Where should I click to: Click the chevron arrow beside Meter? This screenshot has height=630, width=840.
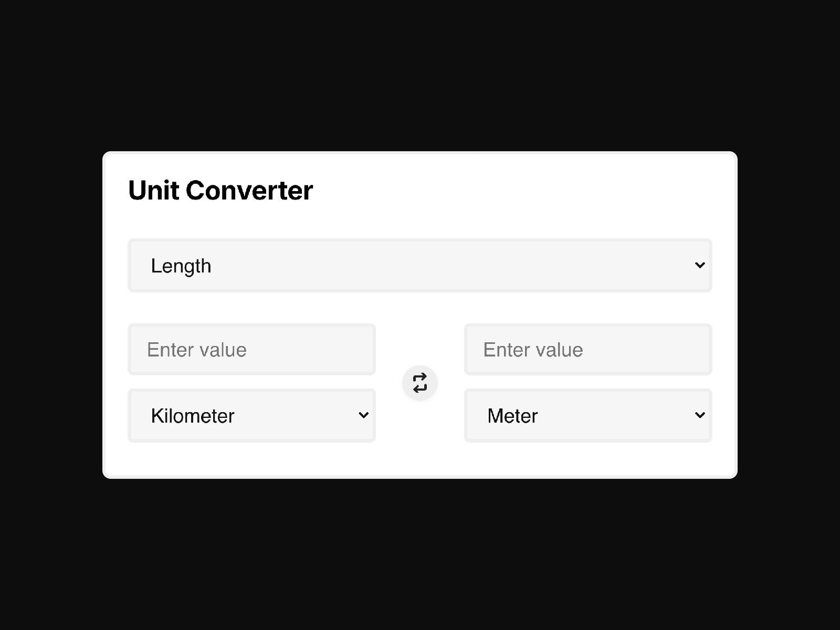[699, 415]
